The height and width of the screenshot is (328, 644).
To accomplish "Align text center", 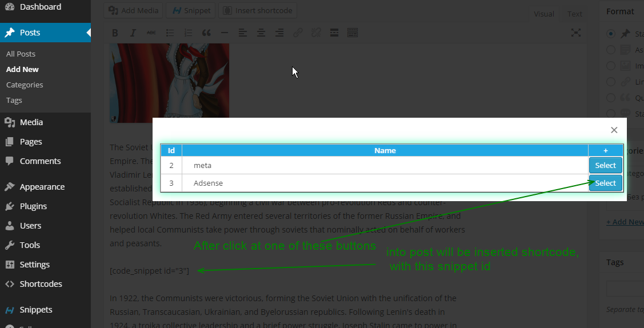I will tap(261, 33).
